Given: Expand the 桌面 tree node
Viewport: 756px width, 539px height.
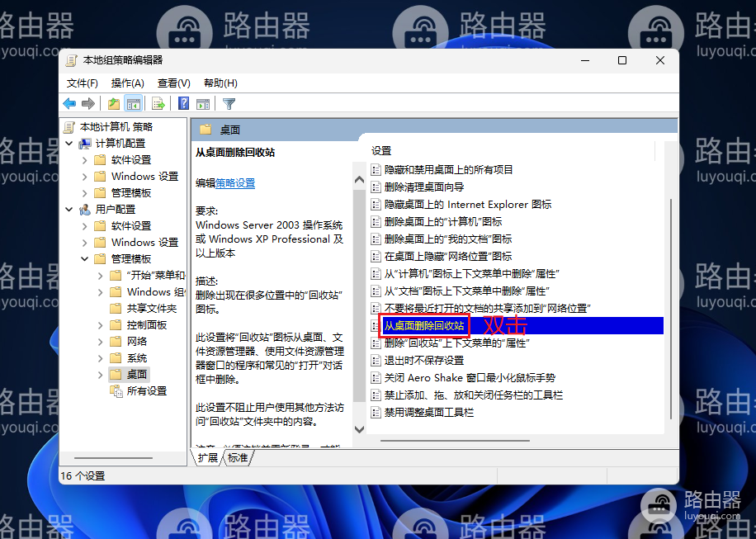Looking at the screenshot, I should point(101,375).
